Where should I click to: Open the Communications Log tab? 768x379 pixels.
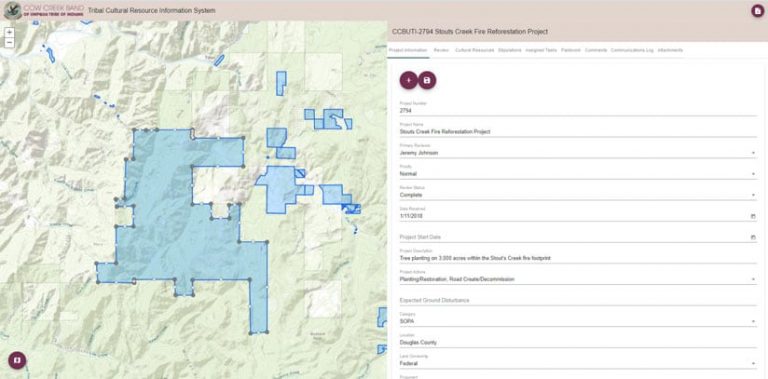[632, 50]
